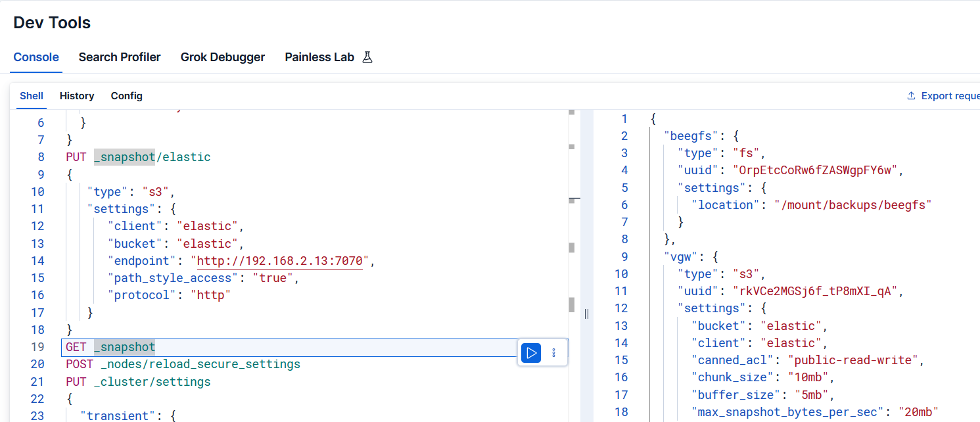
Task: Click the "vgw" key in the response
Action: tap(682, 256)
